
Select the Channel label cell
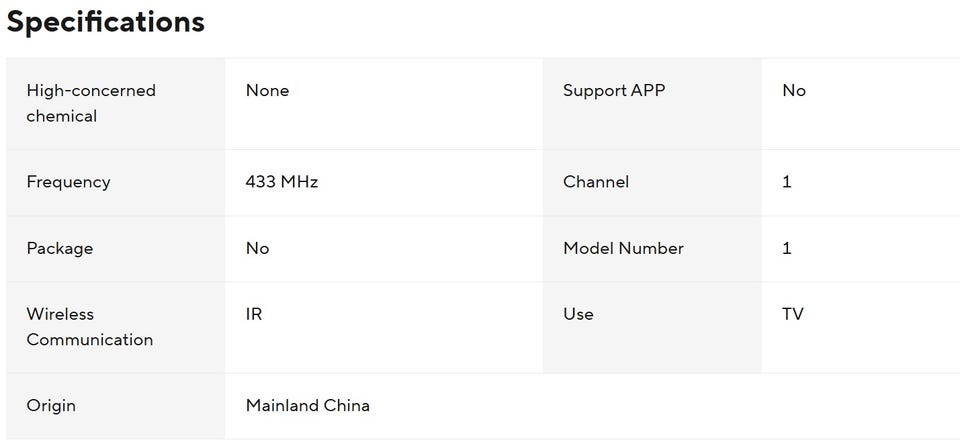(x=596, y=182)
